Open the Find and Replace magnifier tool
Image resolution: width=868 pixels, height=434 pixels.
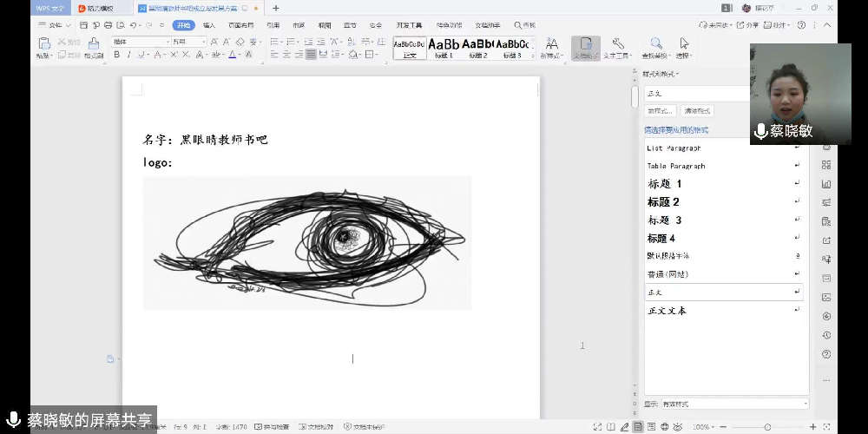[656, 44]
